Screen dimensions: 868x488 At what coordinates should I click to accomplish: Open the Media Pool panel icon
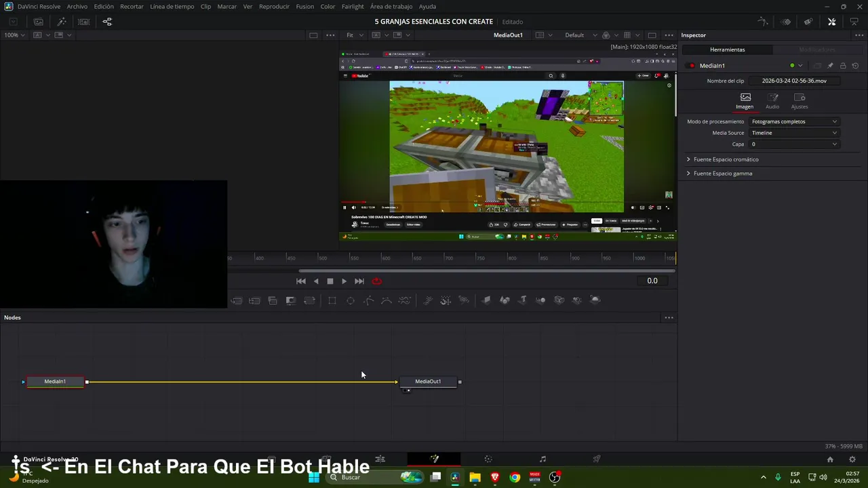tap(39, 22)
